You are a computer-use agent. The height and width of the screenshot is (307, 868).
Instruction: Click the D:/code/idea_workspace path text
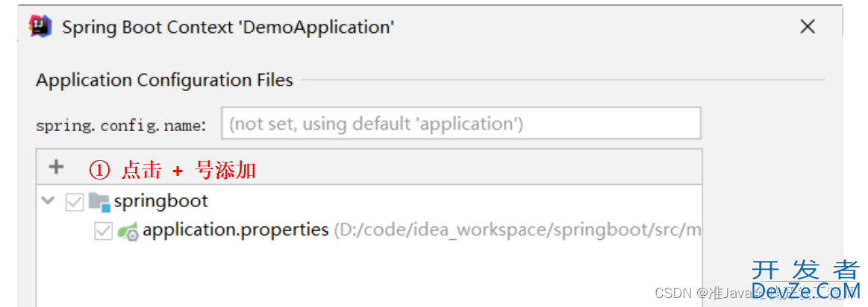[x=517, y=230]
